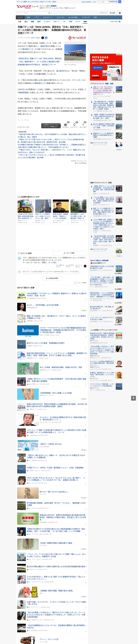This screenshot has height=644, width=138.
Task: Expand first comment with 'もっと見る' link
Action: coord(53,263)
